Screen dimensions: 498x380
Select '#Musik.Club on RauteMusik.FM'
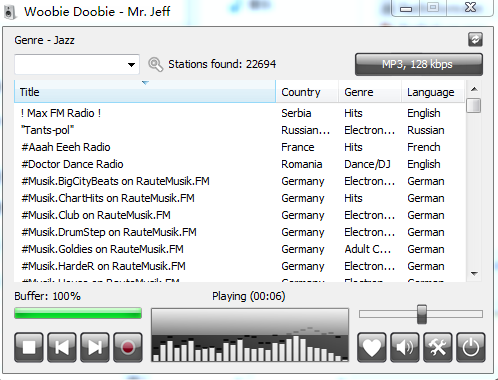239,215
